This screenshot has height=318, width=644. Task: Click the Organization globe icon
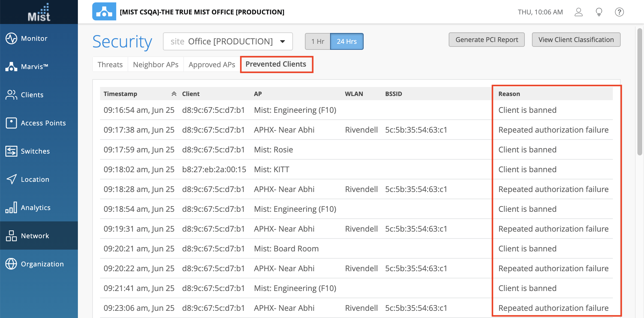click(11, 264)
